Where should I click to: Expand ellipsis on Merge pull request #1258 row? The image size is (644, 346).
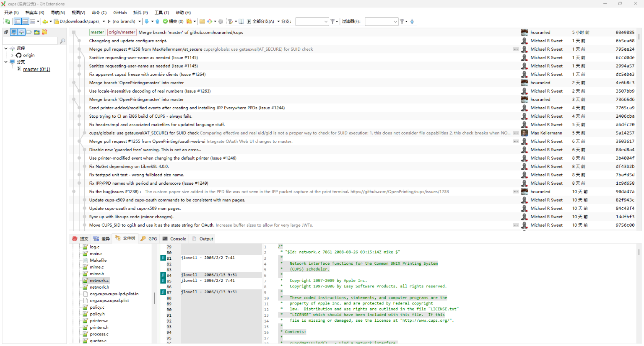point(516,49)
